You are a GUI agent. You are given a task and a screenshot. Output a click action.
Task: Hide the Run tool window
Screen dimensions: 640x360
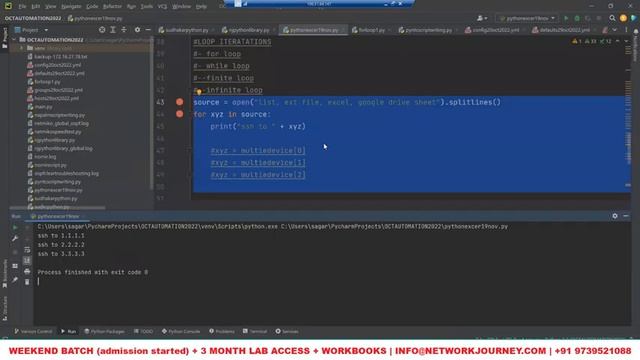[x=626, y=216]
